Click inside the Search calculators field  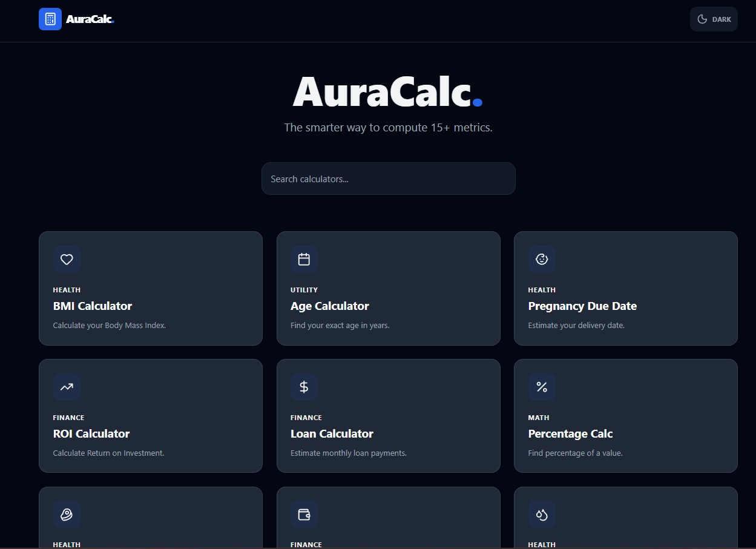coord(388,179)
